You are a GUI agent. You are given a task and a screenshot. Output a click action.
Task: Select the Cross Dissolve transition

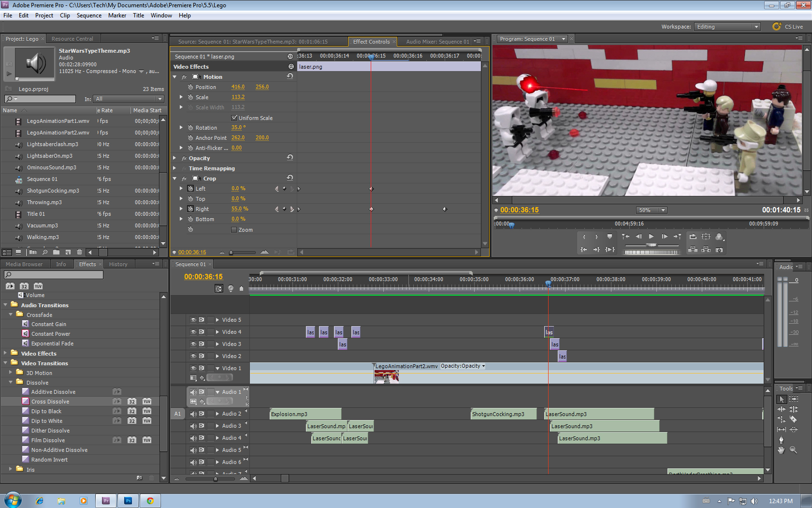(50, 402)
